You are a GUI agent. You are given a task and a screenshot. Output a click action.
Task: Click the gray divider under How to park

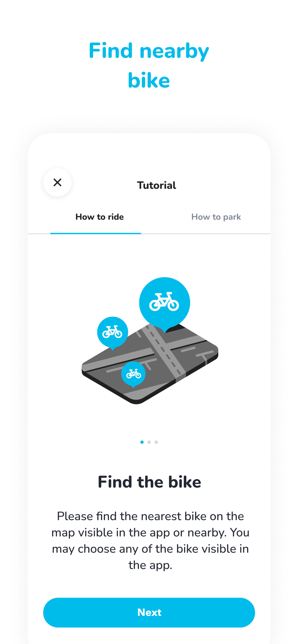tap(206, 233)
